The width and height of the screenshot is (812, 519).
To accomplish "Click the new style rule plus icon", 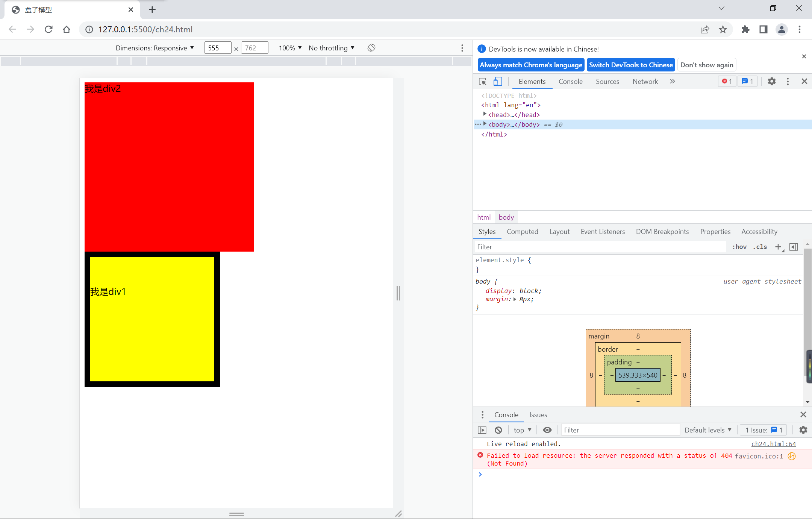I will [x=778, y=247].
